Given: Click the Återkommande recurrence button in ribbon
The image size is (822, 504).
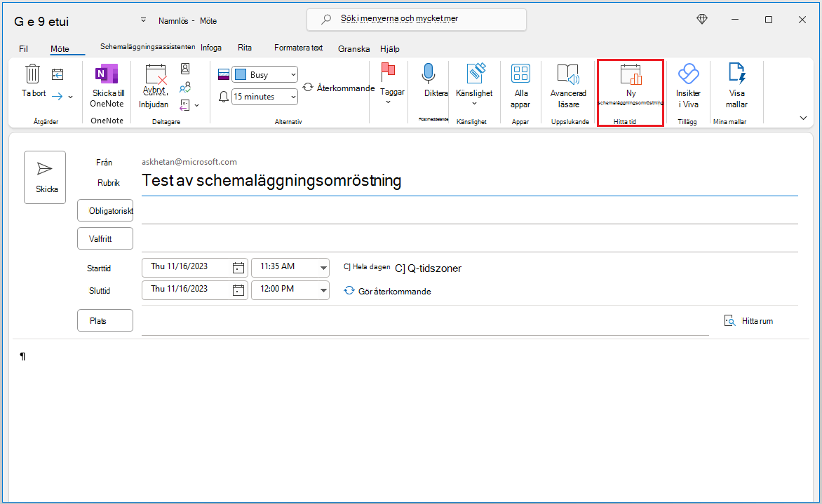Looking at the screenshot, I should [x=339, y=88].
